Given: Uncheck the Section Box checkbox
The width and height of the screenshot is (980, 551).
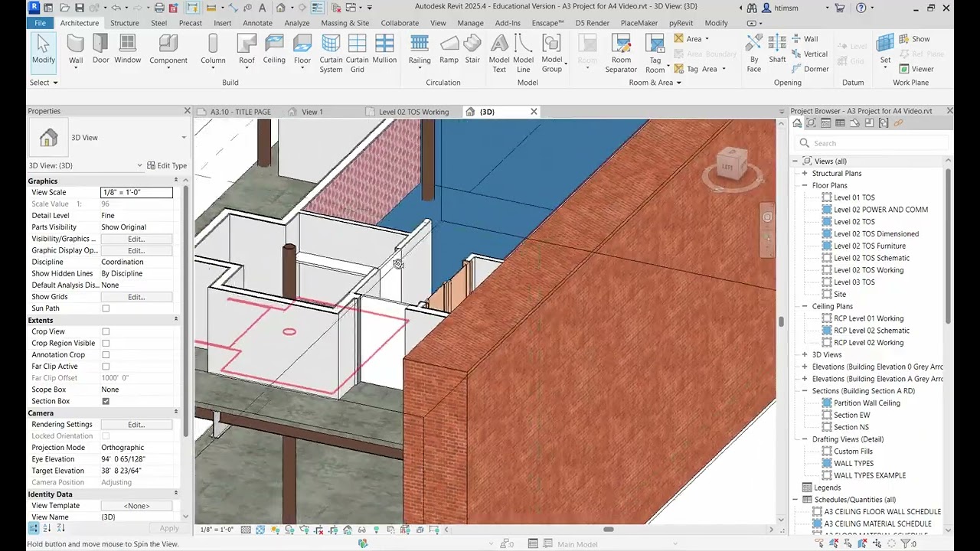Looking at the screenshot, I should (x=106, y=401).
